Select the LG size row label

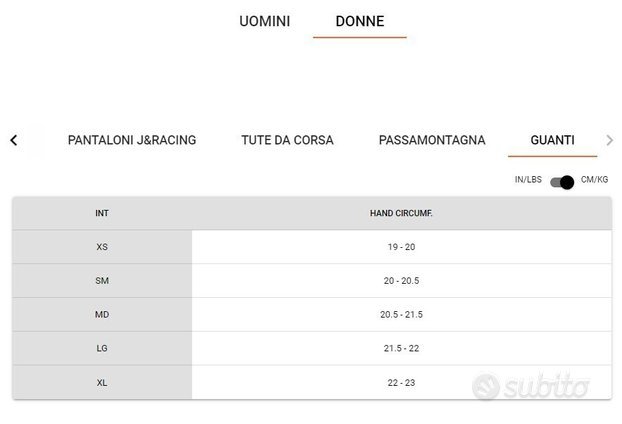tap(102, 348)
